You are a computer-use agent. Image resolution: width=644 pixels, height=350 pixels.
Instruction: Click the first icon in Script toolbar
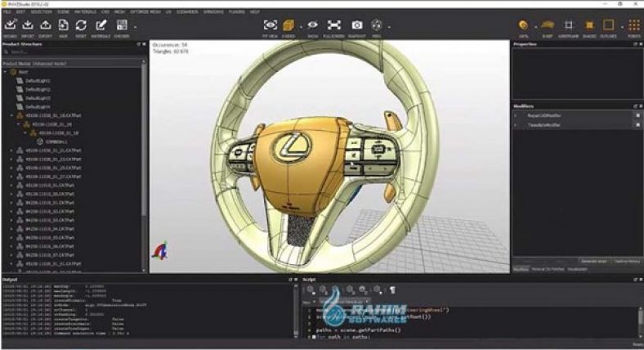[311, 290]
